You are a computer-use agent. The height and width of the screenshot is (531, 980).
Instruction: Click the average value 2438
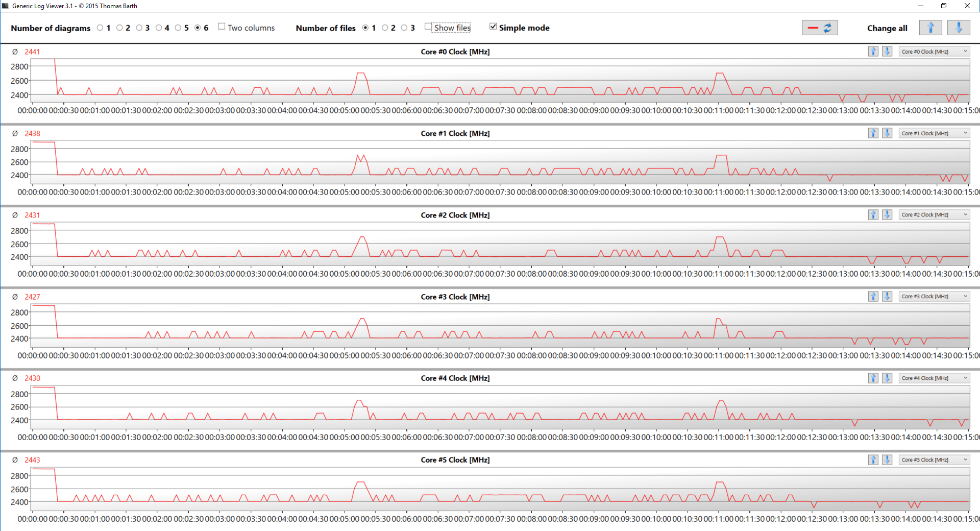pos(32,133)
